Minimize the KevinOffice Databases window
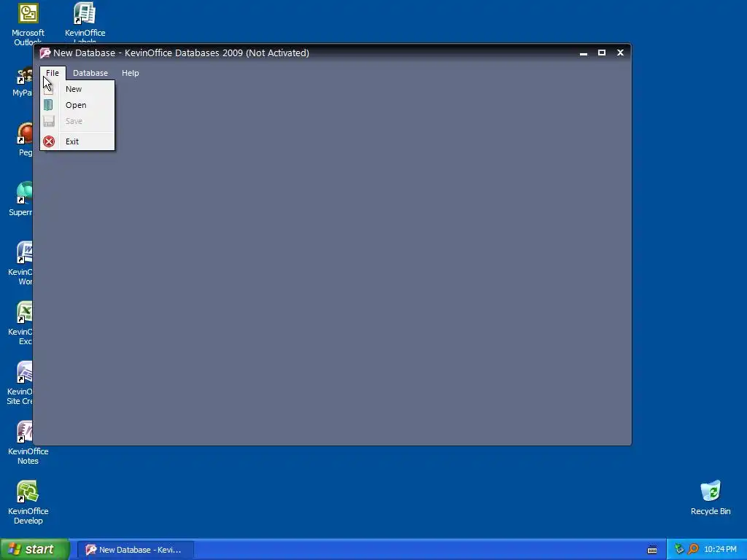The image size is (747, 560). [x=583, y=52]
